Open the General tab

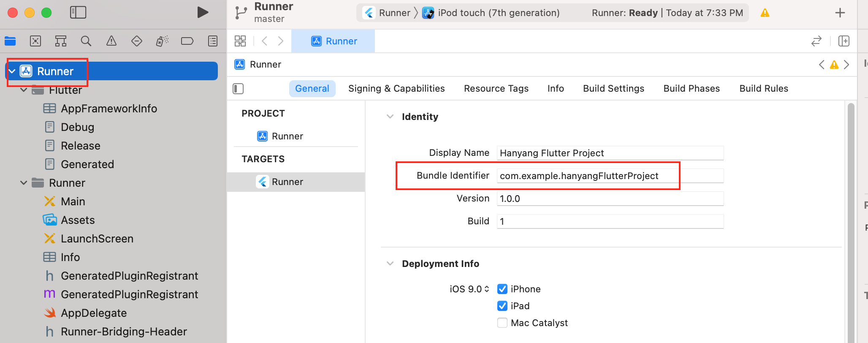312,88
